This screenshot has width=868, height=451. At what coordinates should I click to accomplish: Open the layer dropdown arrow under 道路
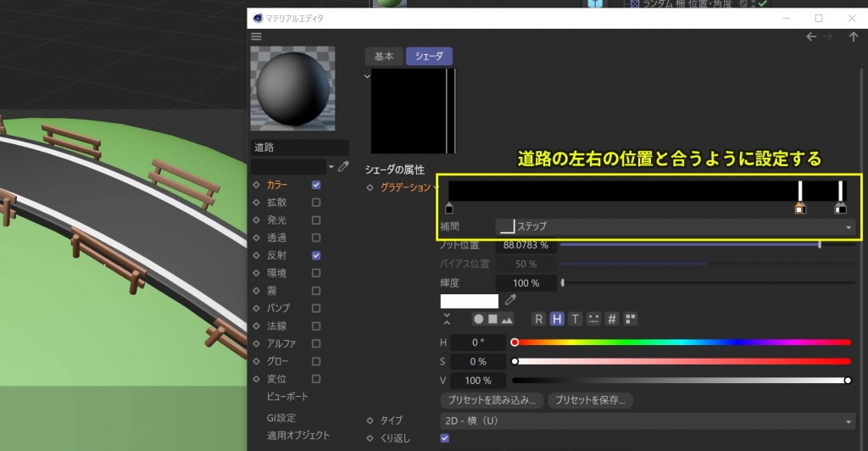tap(331, 166)
